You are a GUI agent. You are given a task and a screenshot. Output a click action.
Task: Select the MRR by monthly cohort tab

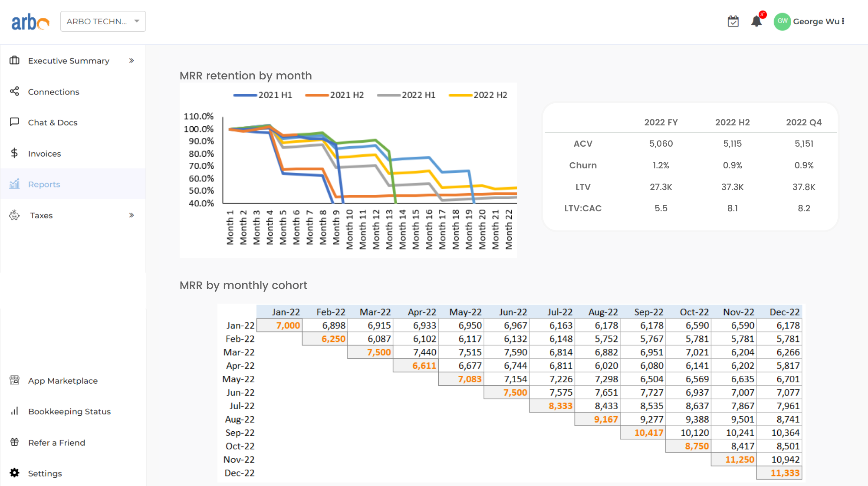243,285
